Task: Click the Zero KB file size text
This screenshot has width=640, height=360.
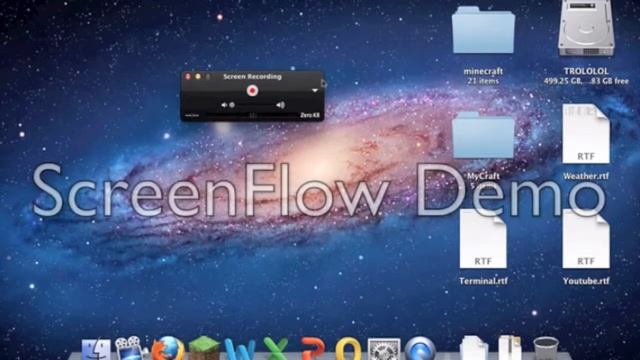Action: 310,116
